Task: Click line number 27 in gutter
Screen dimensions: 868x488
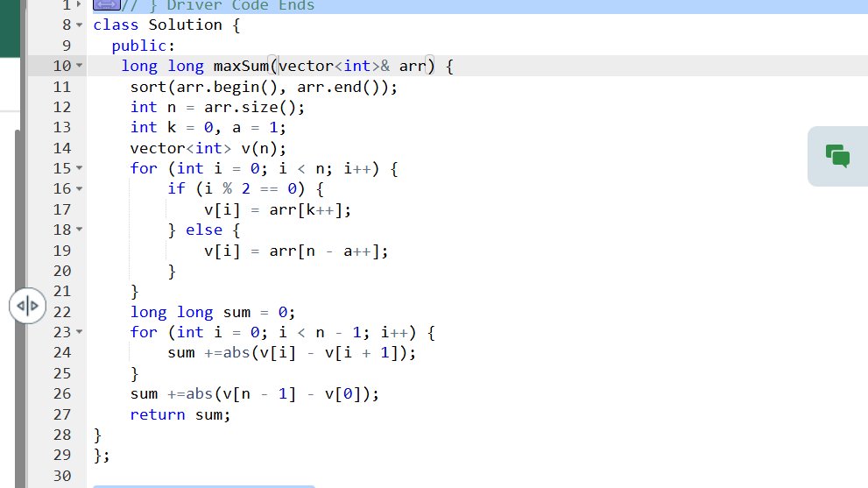Action: 62,414
